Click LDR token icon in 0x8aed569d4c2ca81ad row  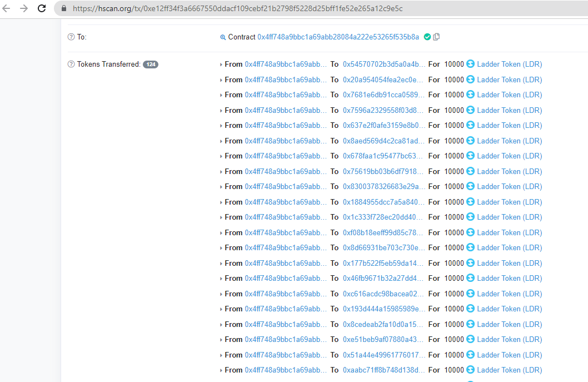(x=470, y=140)
